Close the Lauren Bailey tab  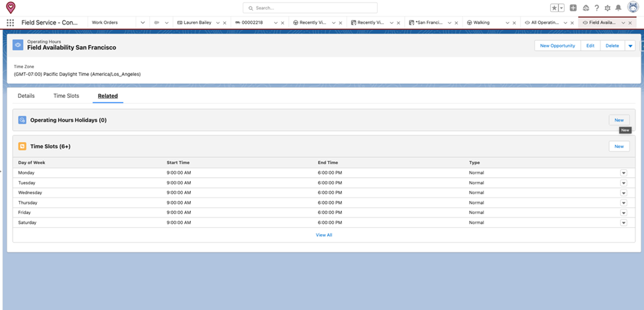tap(225, 23)
